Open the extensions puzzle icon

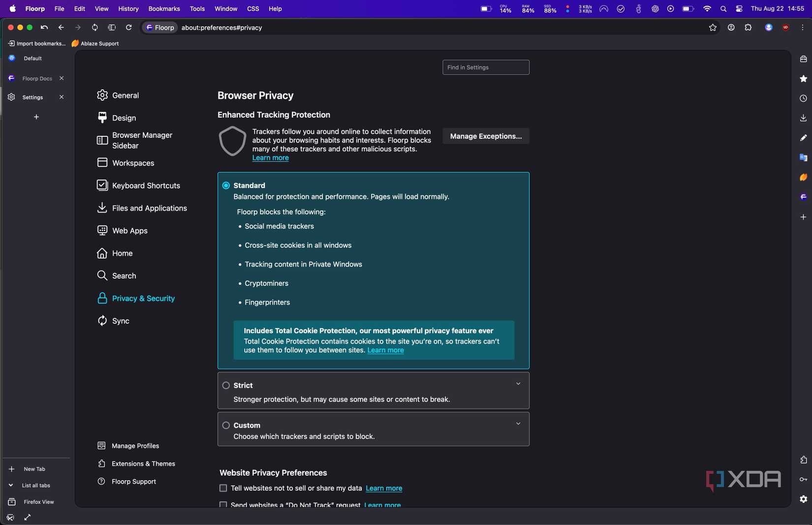[x=748, y=28]
